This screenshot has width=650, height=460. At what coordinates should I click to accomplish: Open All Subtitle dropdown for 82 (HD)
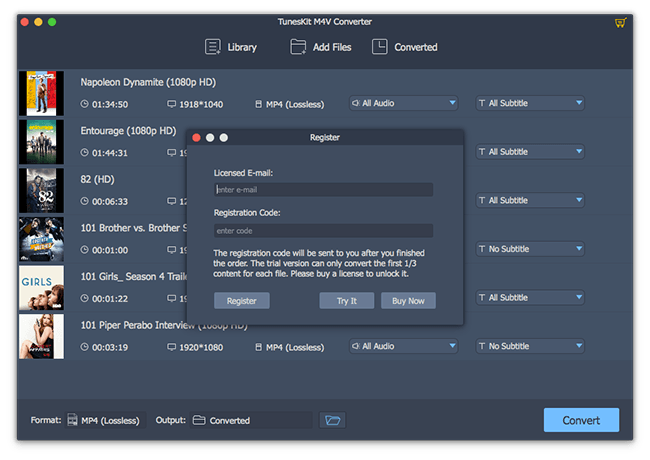(530, 200)
